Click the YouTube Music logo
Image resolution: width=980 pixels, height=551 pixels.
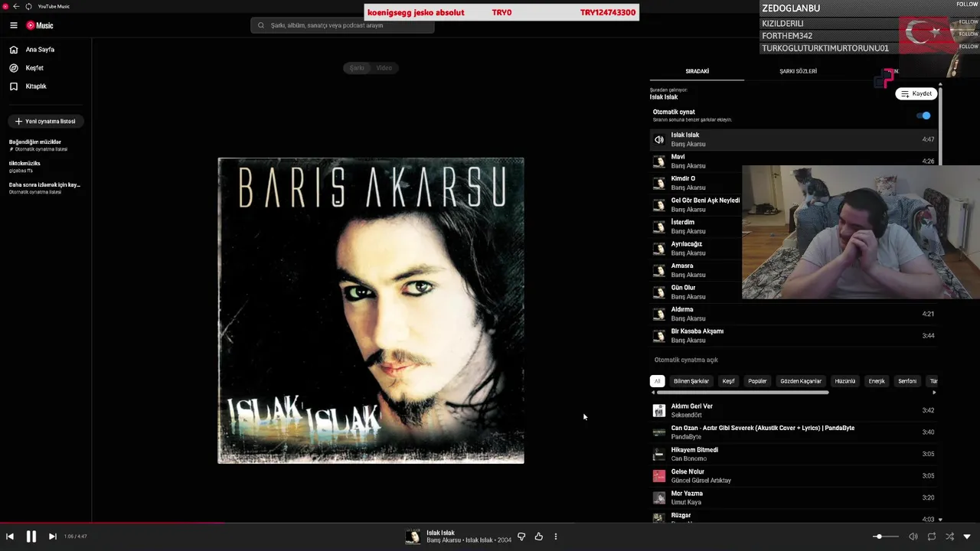[40, 25]
